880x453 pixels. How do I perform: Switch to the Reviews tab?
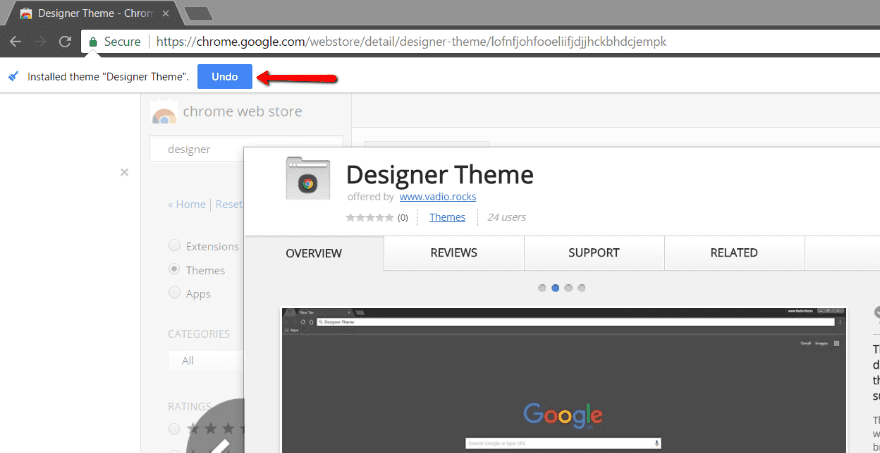(453, 253)
